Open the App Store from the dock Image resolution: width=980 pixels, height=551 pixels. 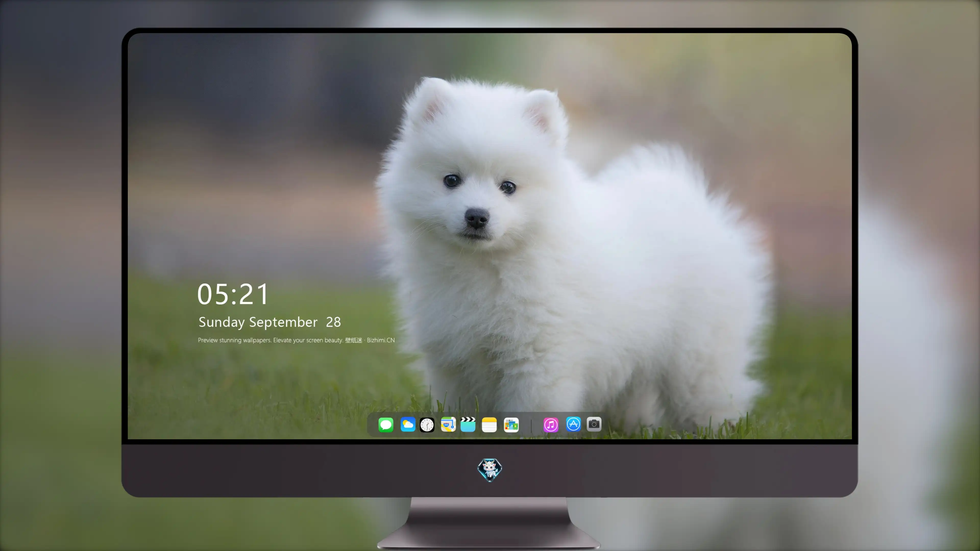point(573,424)
